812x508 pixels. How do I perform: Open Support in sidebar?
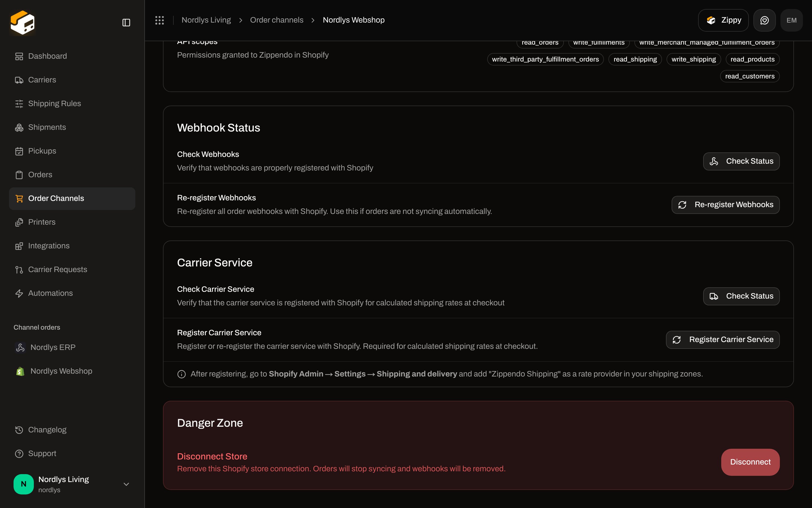72,454
